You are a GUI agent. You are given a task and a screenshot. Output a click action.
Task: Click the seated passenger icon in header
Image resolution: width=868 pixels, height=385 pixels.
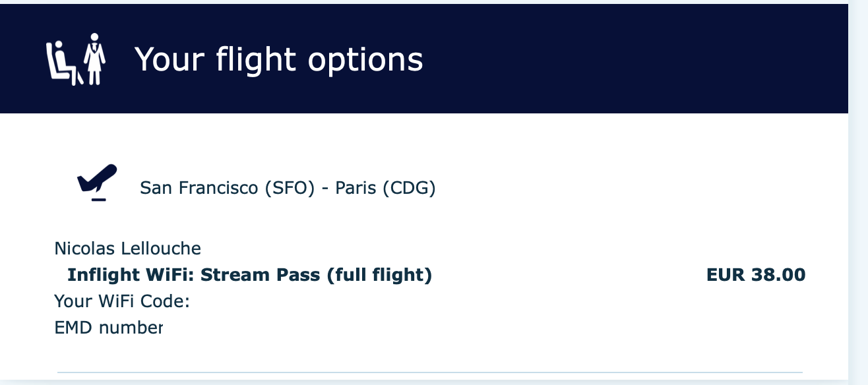tap(63, 62)
